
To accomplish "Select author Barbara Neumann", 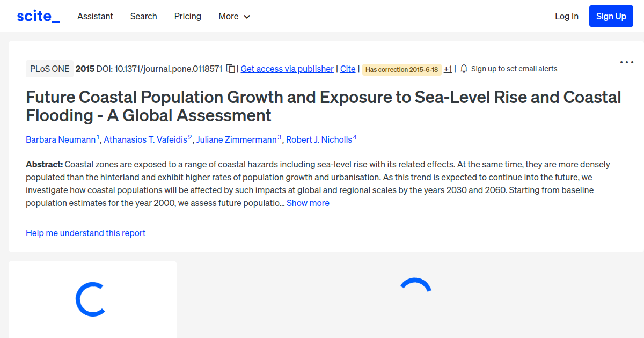I will [61, 139].
